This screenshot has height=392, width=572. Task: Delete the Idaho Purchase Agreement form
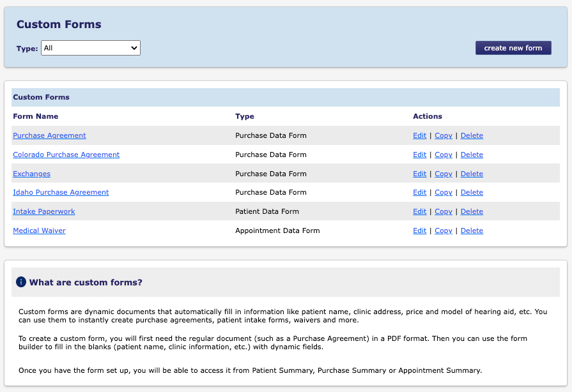pyautogui.click(x=472, y=192)
